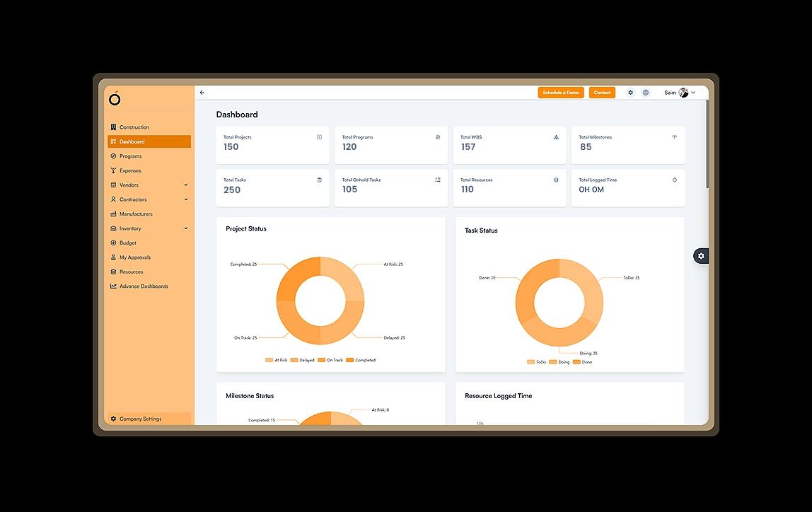Open the Saim profile dropdown
Viewport: 812px width, 512px height.
click(x=678, y=92)
